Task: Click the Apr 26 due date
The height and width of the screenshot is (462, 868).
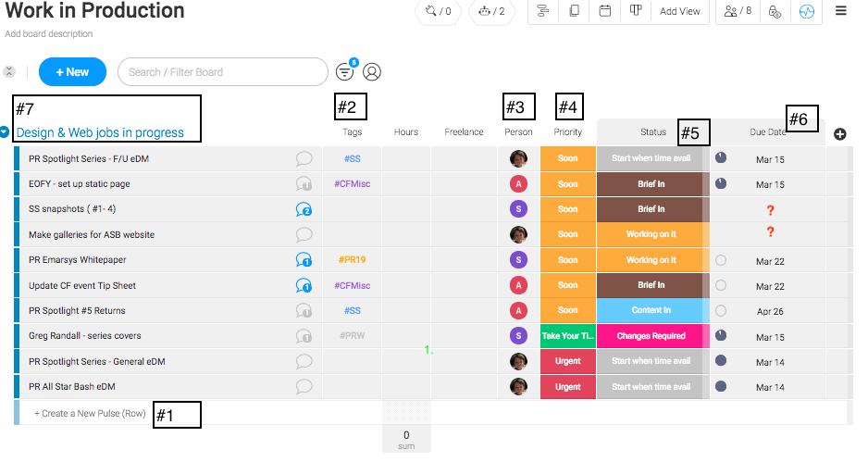Action: 770,312
